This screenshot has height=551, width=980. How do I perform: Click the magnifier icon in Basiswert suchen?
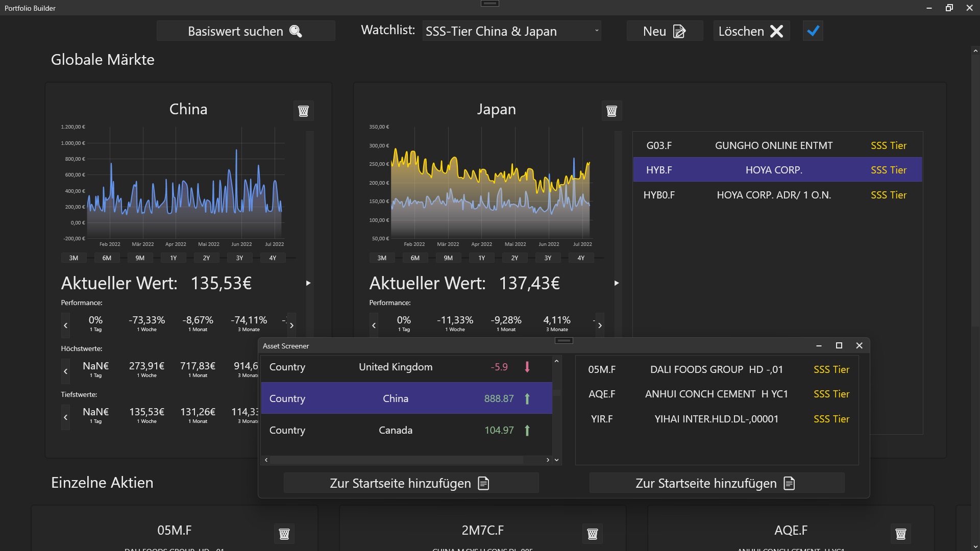click(295, 31)
